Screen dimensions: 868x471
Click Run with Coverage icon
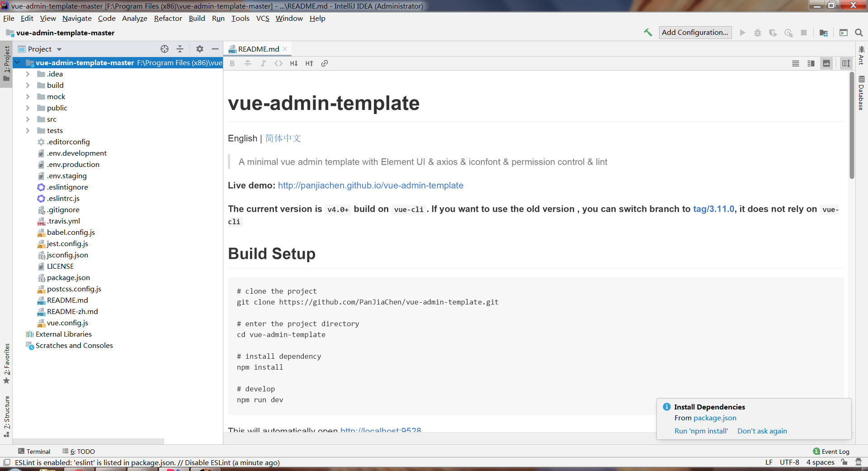tap(773, 33)
